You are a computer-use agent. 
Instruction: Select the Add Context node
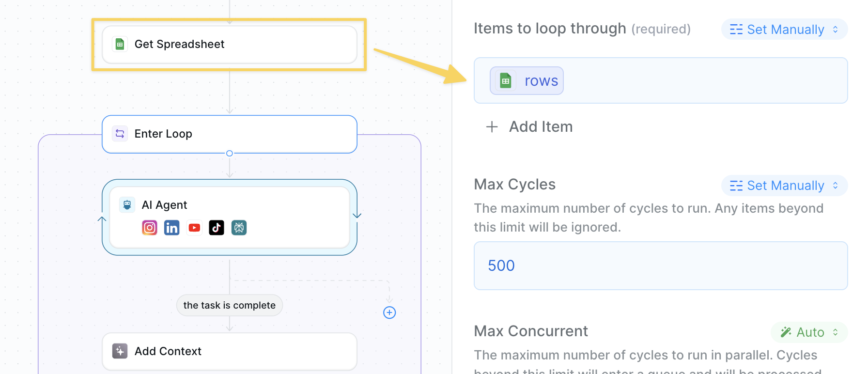pos(229,351)
